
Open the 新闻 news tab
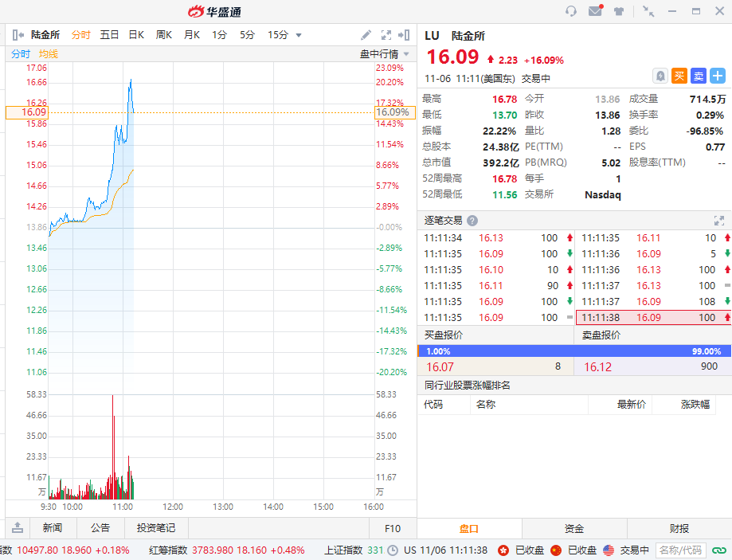coord(53,528)
